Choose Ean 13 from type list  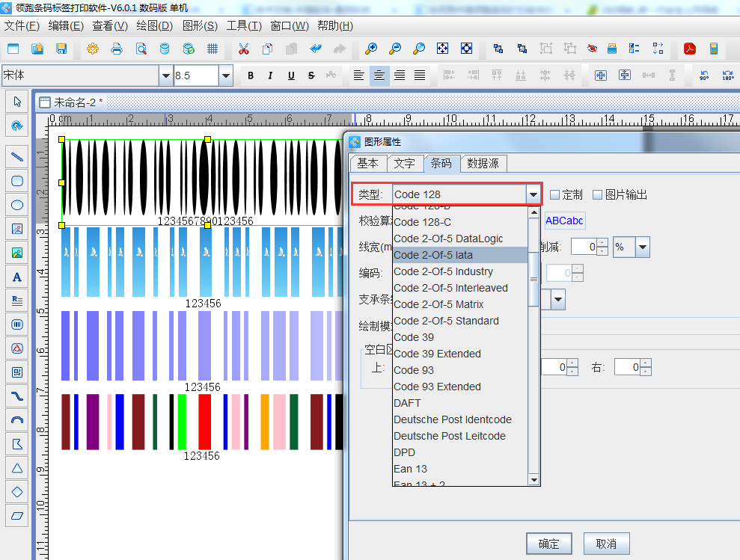[460, 469]
